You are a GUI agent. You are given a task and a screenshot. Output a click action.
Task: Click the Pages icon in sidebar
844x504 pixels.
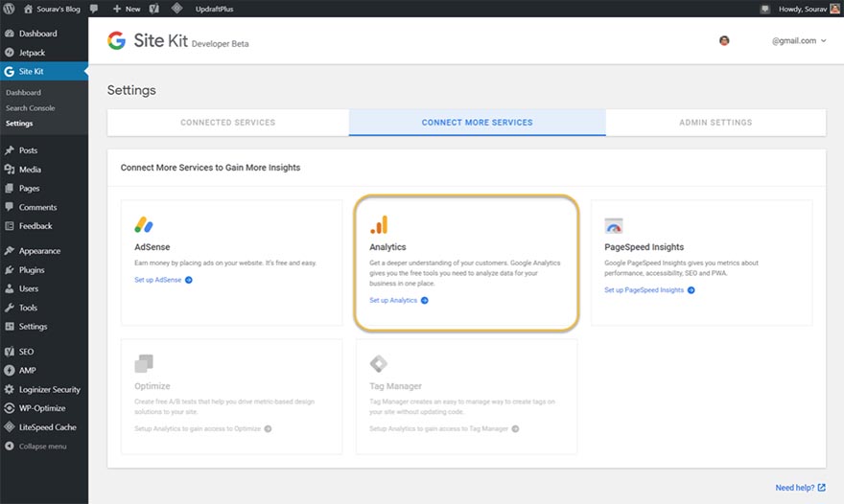pos(10,188)
